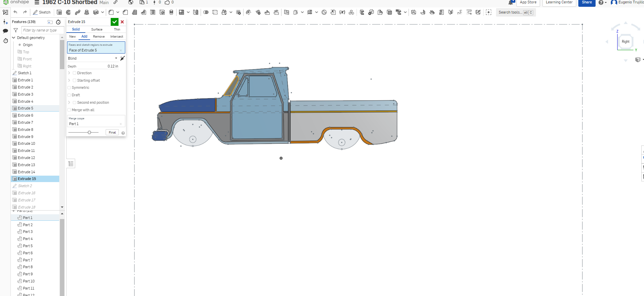Check Merge with all

click(x=69, y=110)
